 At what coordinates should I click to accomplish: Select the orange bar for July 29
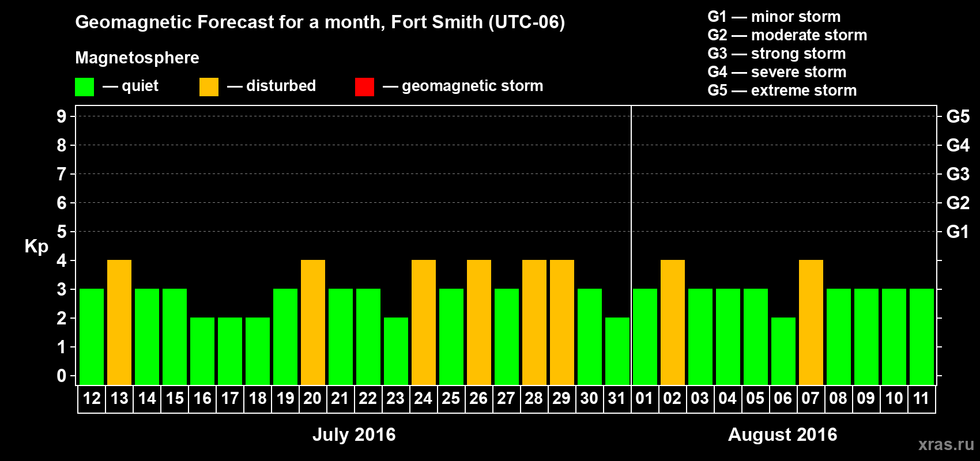562,323
